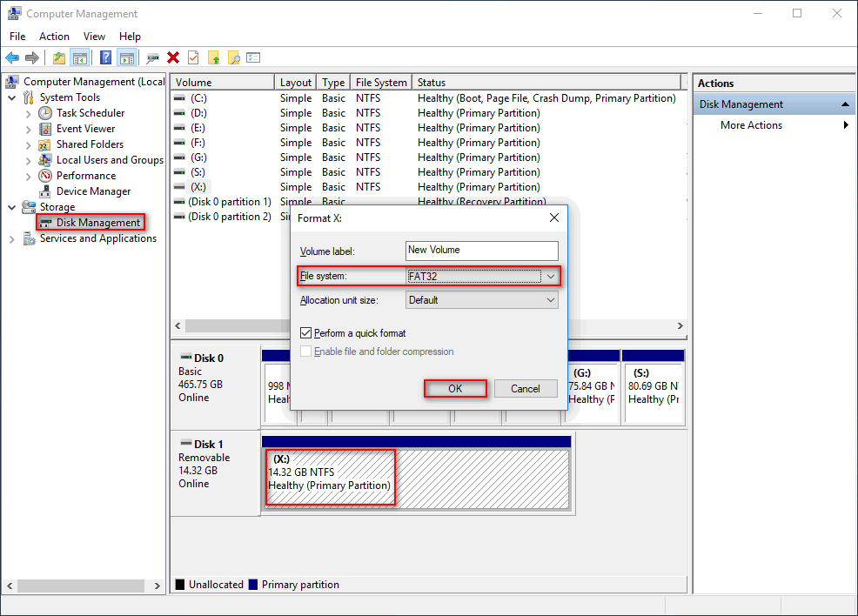Click the Disk Management drive icon in tree

pyautogui.click(x=45, y=224)
